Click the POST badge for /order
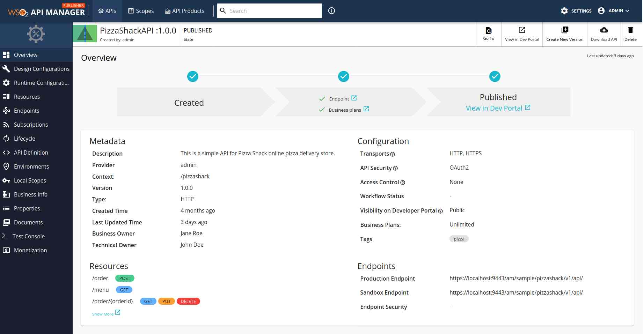This screenshot has width=644, height=334. coord(125,279)
